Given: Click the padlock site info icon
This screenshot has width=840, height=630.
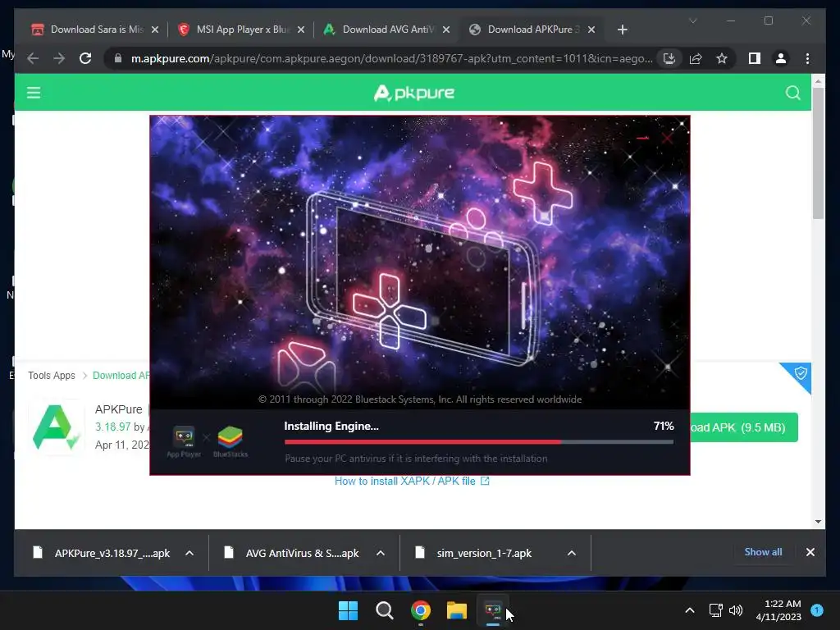Looking at the screenshot, I should click(x=118, y=58).
